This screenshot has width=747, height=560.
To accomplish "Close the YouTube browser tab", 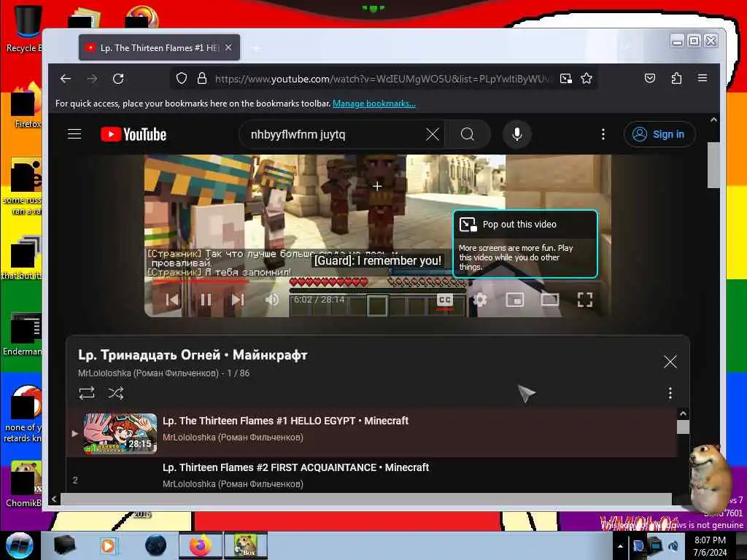I will pos(228,47).
